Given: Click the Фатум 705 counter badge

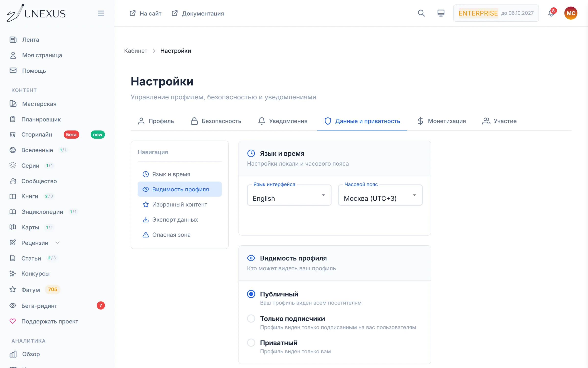Looking at the screenshot, I should point(53,289).
